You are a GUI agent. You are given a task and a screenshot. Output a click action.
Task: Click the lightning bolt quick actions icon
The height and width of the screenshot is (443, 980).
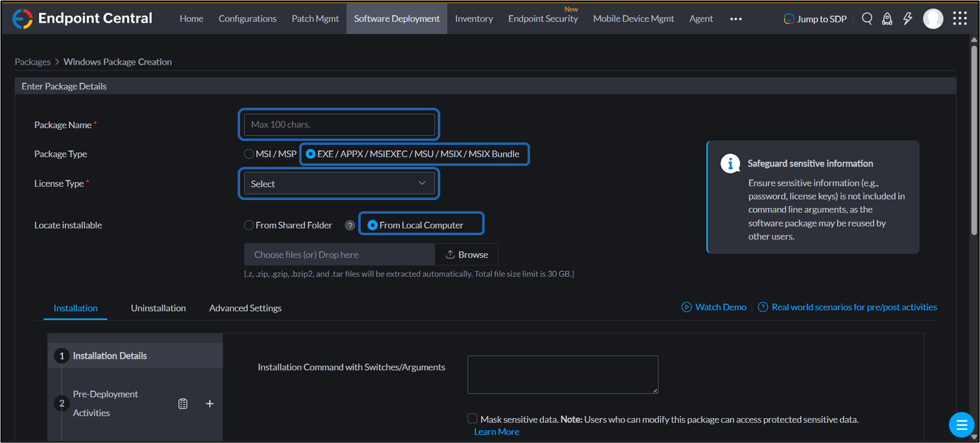(x=907, y=19)
